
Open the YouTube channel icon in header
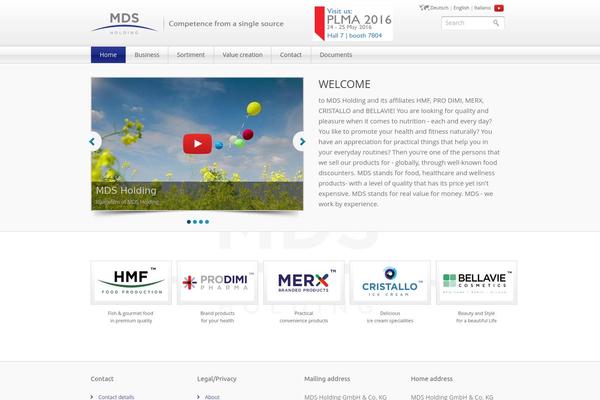(499, 8)
